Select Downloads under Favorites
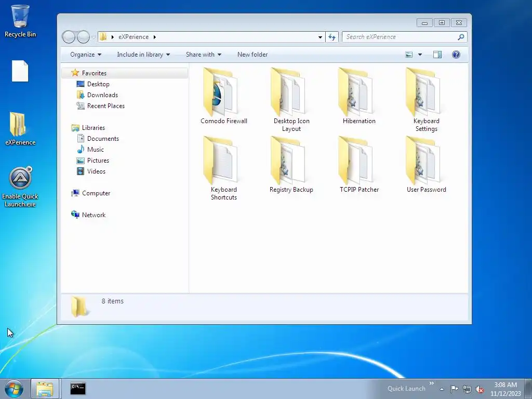 click(x=102, y=95)
